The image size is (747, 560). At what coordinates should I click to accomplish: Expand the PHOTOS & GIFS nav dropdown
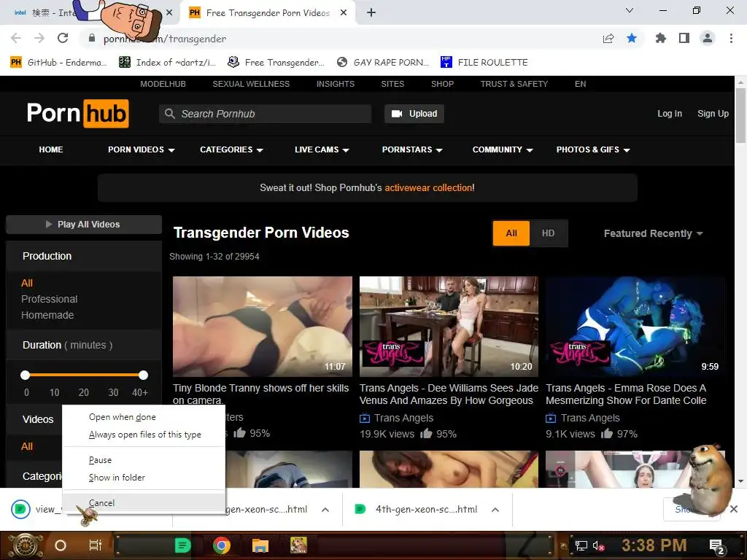593,149
